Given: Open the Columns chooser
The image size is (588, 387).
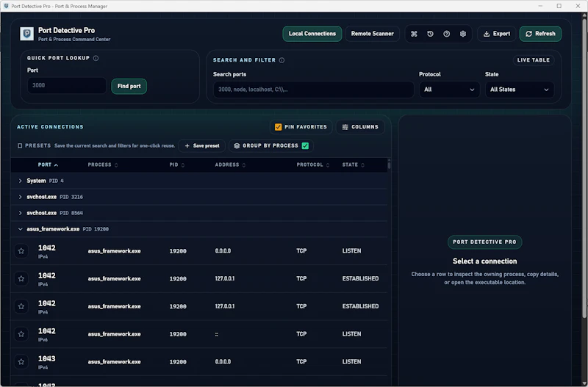Looking at the screenshot, I should point(360,127).
